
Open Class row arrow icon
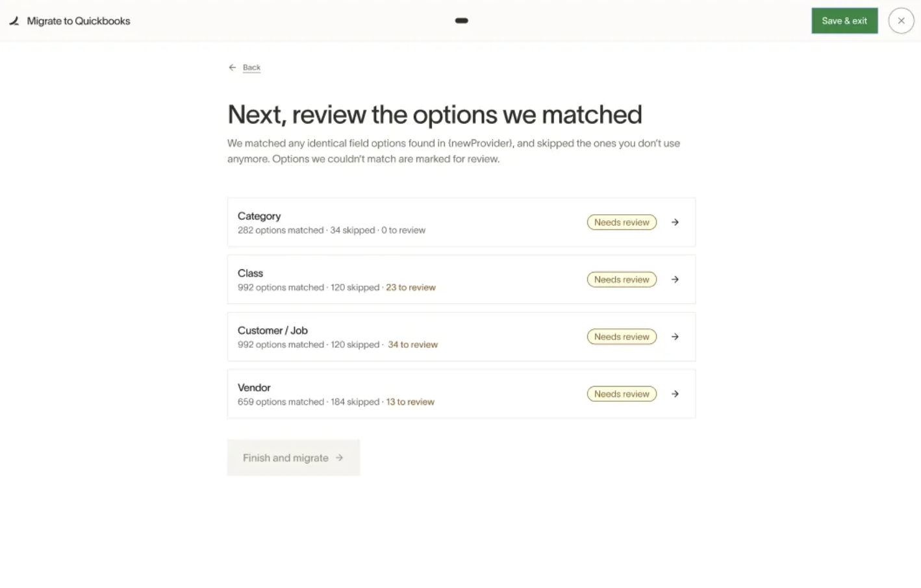[675, 279]
